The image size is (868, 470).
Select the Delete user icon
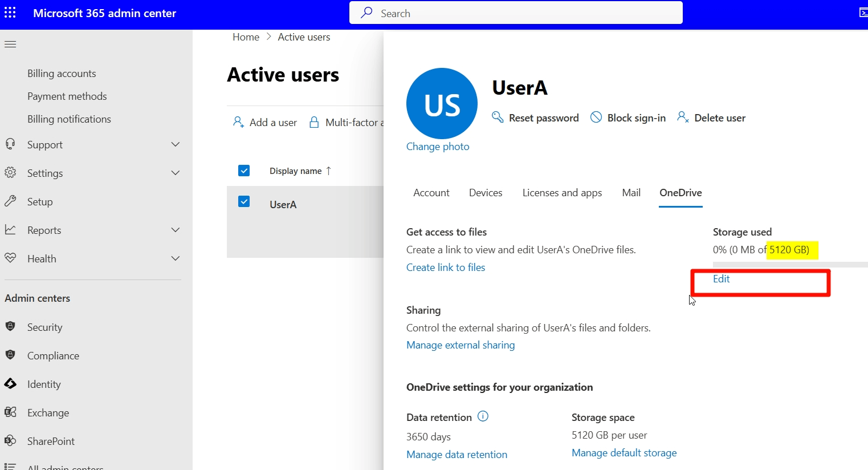tap(683, 117)
